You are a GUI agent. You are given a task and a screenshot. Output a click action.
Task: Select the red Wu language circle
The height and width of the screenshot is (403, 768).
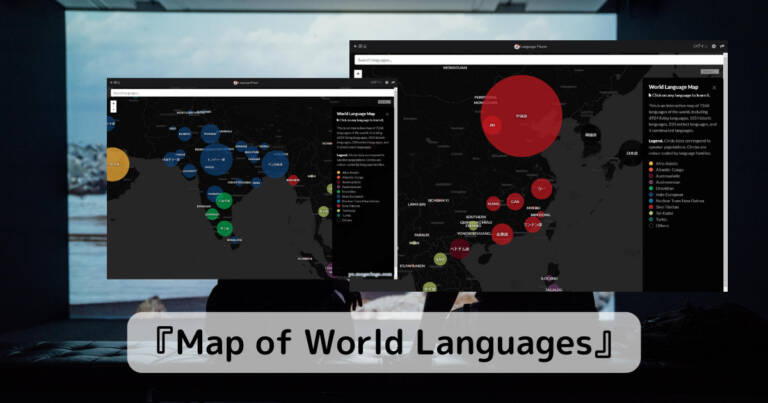tap(541, 189)
